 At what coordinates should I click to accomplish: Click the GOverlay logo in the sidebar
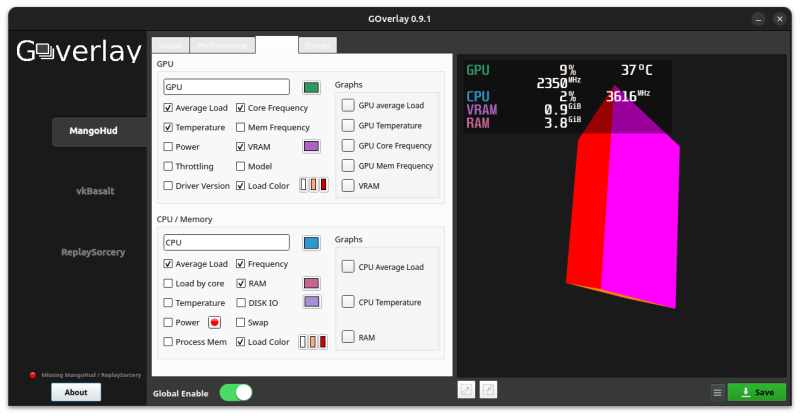[79, 51]
